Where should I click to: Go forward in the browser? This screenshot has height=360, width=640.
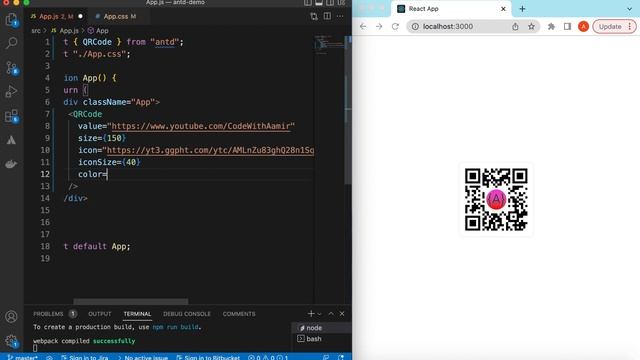click(x=379, y=27)
